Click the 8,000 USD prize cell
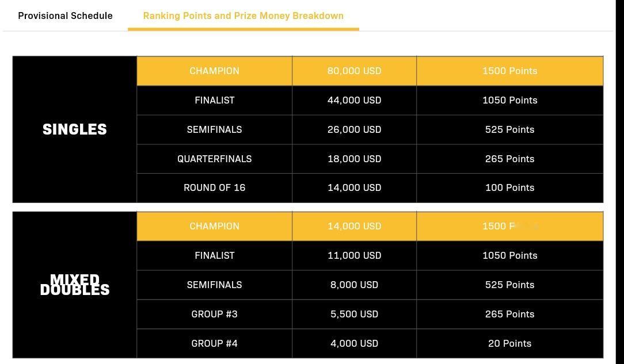 (x=354, y=285)
